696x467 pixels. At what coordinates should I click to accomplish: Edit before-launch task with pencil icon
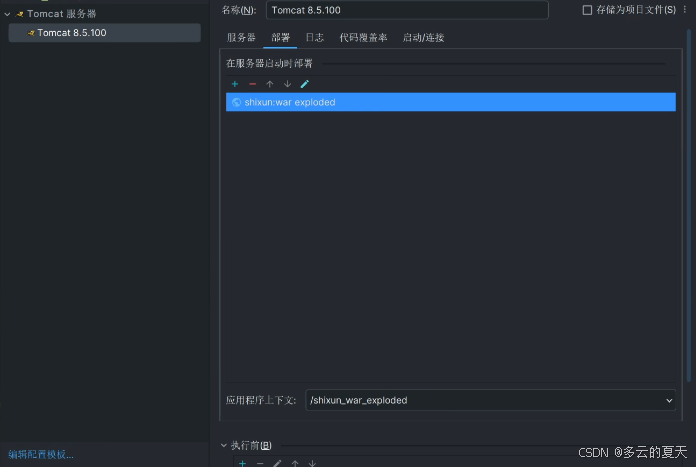tap(277, 463)
